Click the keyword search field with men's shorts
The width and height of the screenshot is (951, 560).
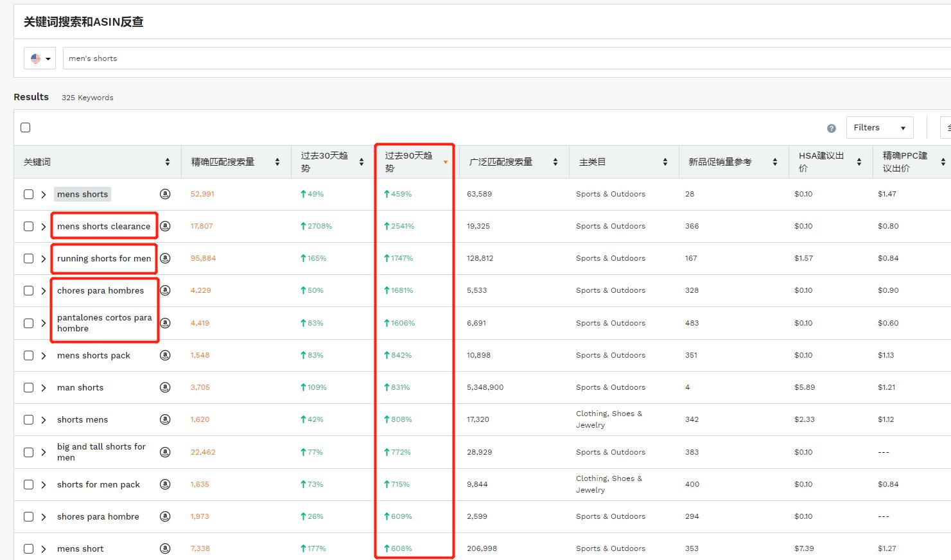501,58
